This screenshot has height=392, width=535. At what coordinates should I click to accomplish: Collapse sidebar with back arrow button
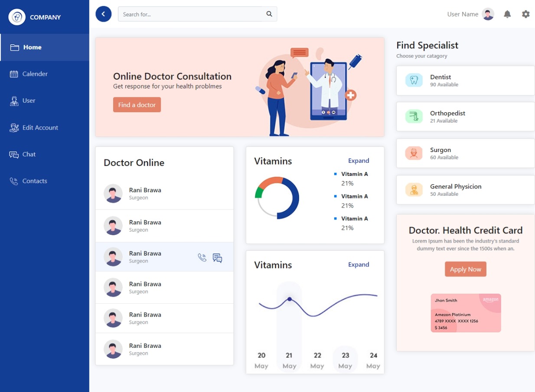pyautogui.click(x=103, y=14)
